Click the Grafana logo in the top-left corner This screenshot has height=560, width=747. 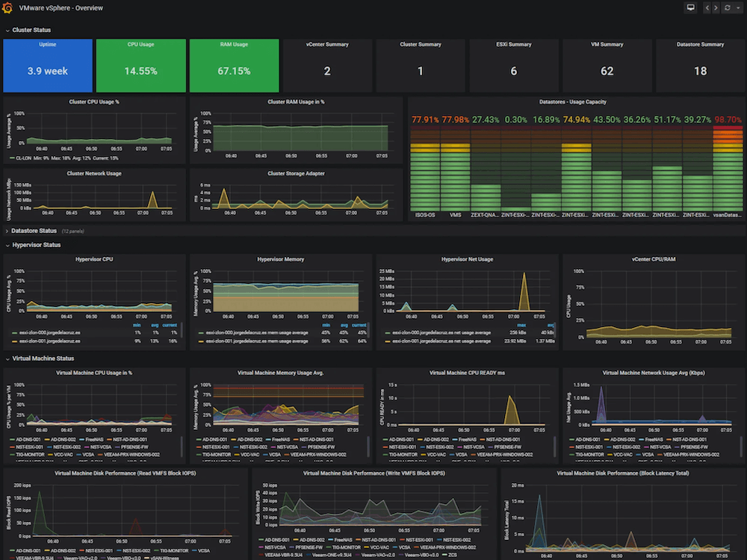[x=7, y=7]
